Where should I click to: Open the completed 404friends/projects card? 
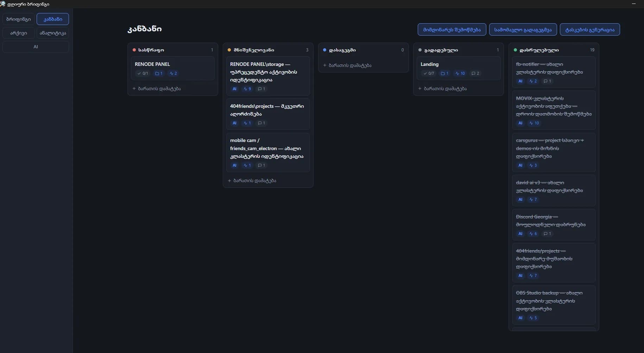point(554,263)
